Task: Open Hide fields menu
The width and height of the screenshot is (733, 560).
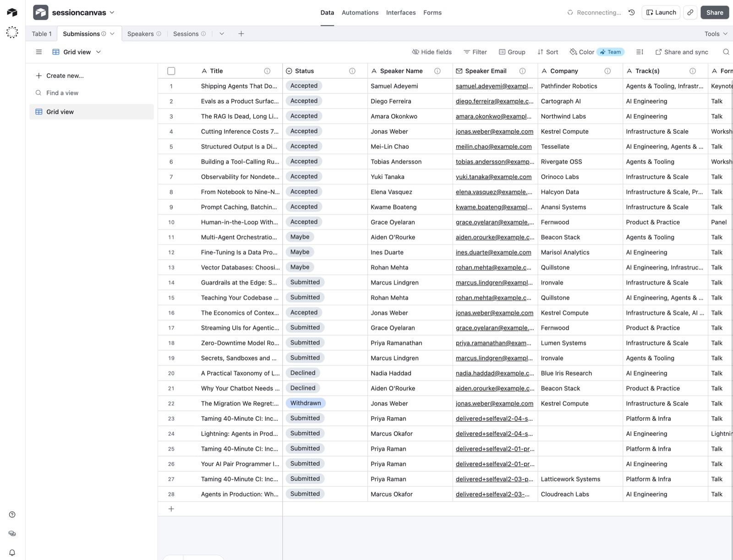Action: pos(432,52)
